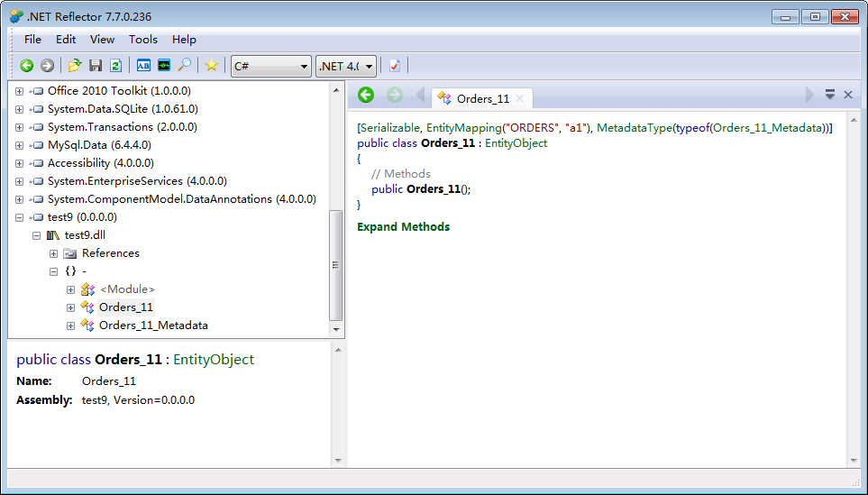Expand MySql.Data assembly node
Image resolution: width=868 pixels, height=495 pixels.
(19, 146)
